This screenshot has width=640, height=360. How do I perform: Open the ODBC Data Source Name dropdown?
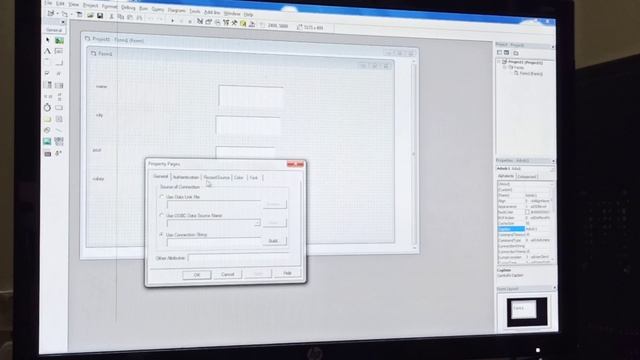257,223
